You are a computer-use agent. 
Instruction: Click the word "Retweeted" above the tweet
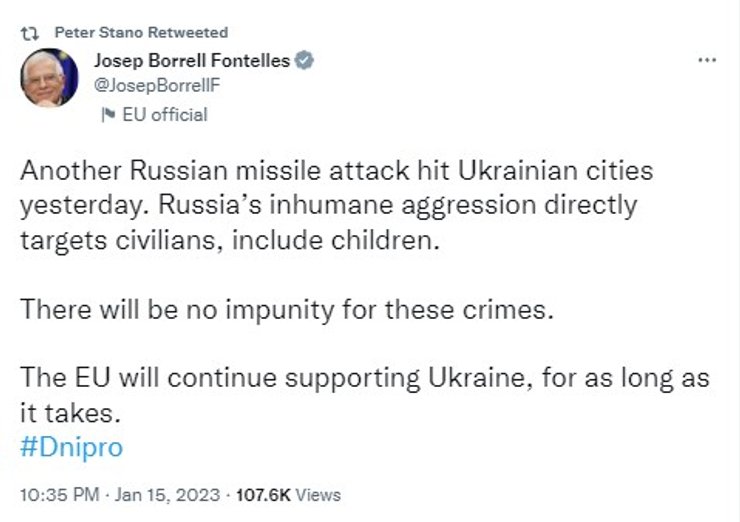coord(186,32)
